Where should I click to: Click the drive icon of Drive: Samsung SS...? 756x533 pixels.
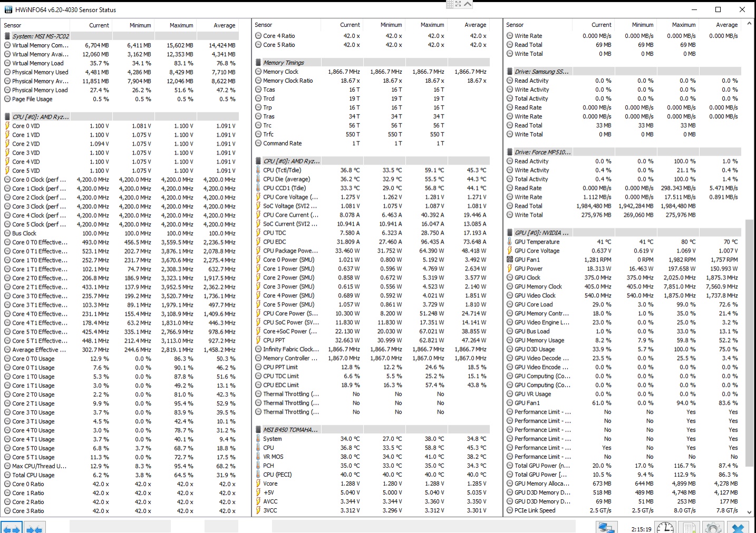(x=510, y=72)
